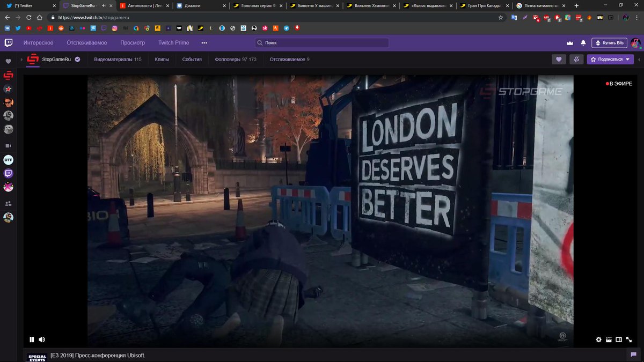This screenshot has height=362, width=644.
Task: Enable theater mode in the player
Action: click(x=618, y=339)
